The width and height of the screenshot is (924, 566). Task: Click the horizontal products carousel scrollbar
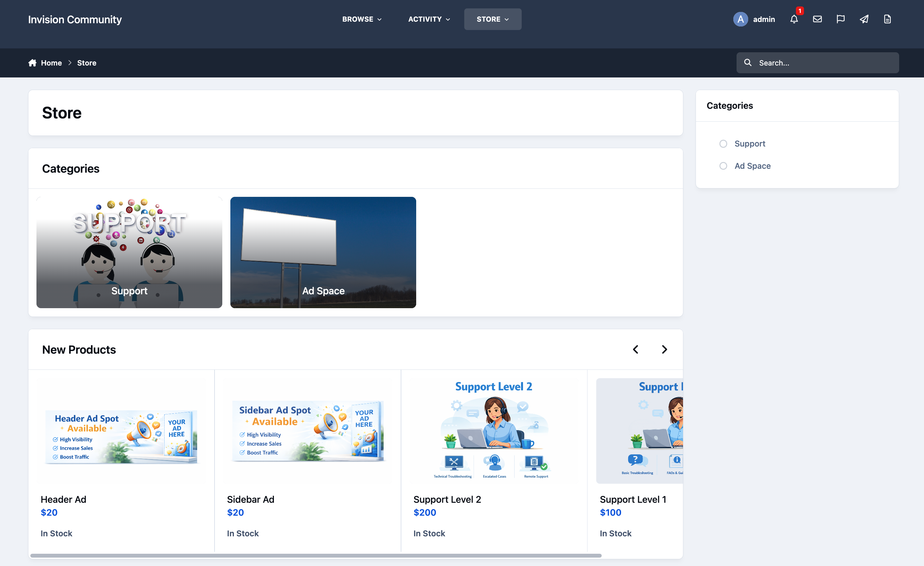click(x=316, y=555)
